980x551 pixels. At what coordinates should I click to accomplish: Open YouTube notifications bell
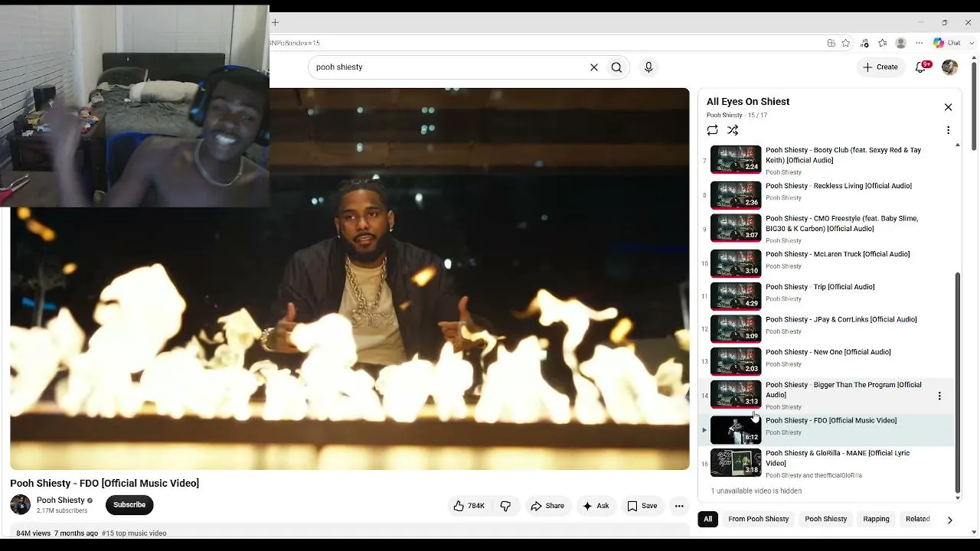point(921,67)
